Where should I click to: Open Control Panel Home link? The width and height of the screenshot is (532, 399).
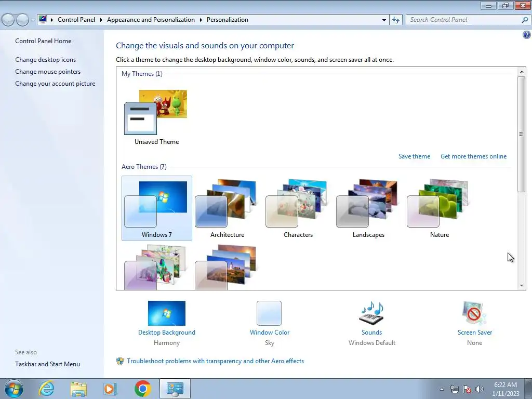click(43, 41)
